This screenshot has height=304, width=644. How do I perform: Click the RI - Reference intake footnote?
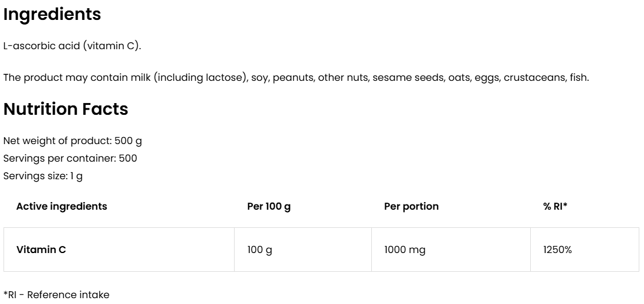pos(56,294)
